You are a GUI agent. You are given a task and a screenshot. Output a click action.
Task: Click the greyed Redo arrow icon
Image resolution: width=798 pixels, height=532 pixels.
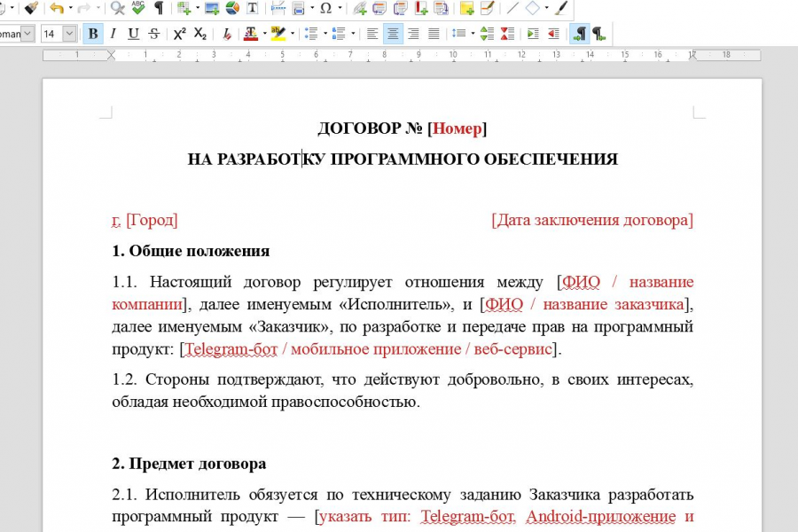(x=84, y=8)
